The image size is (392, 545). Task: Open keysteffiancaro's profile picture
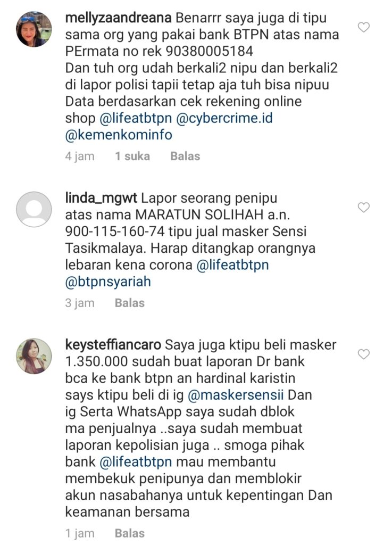[x=34, y=356]
